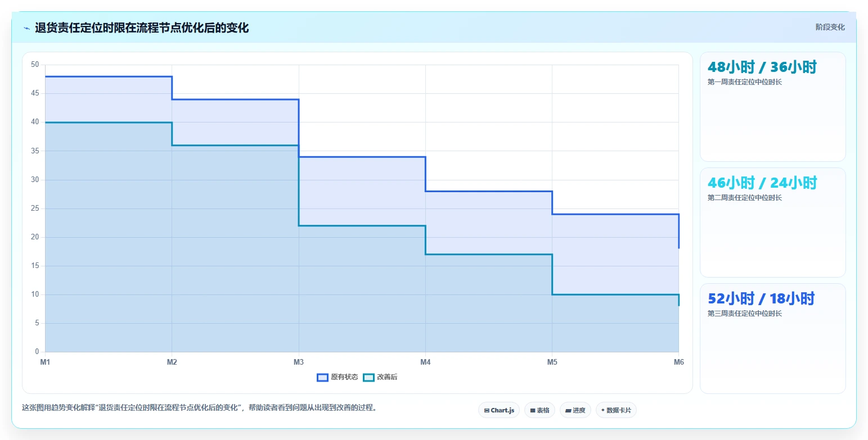Click the Chart.js tag button
This screenshot has height=440, width=868.
coord(499,410)
